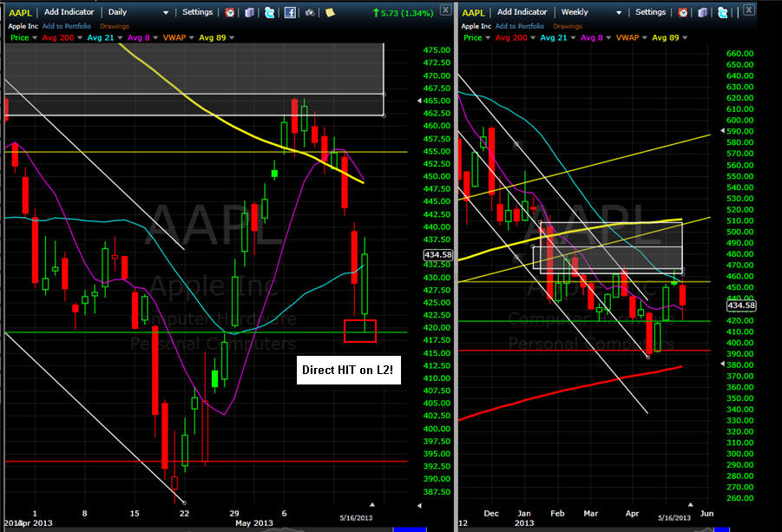Click the 434.58 current price label on Daily axis
The height and width of the screenshot is (532, 782).
pos(438,255)
